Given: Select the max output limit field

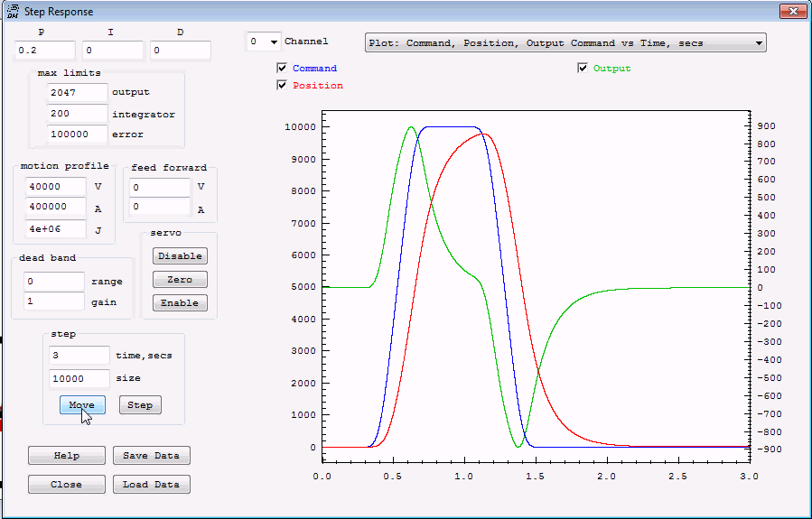Looking at the screenshot, I should click(77, 92).
